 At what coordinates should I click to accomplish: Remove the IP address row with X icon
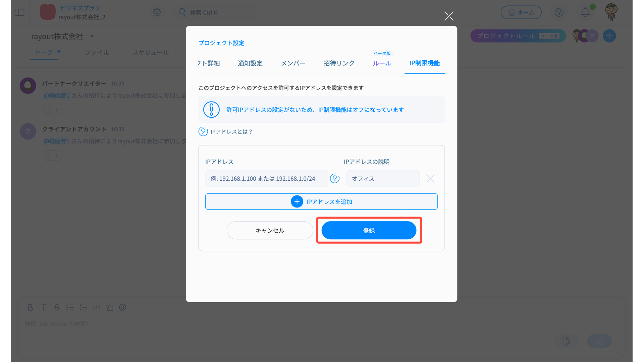[x=430, y=178]
